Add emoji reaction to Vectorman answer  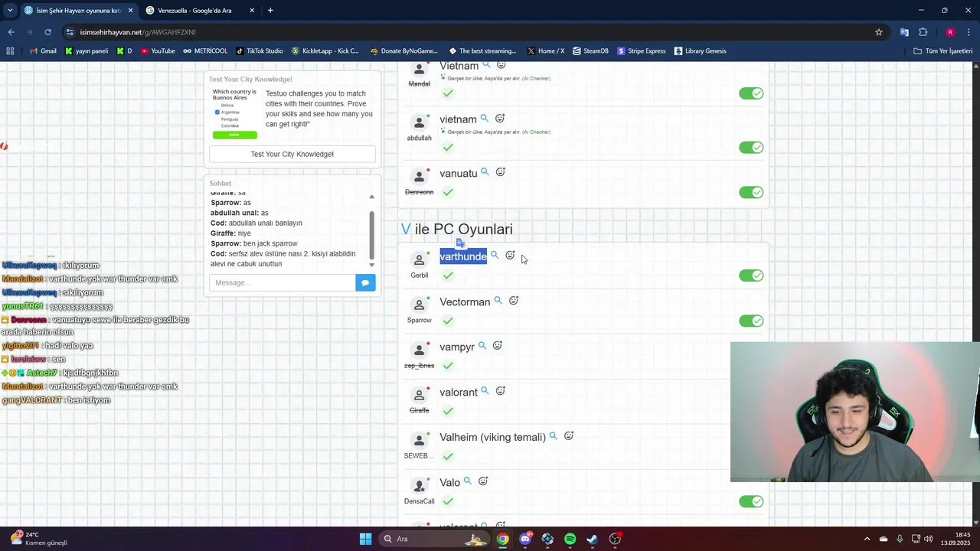[x=514, y=301]
